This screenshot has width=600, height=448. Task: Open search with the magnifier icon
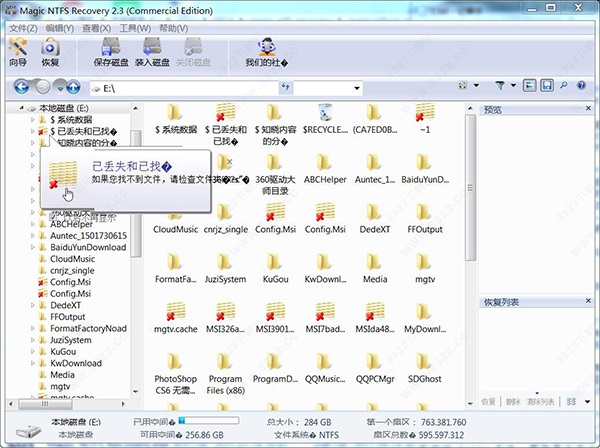pyautogui.click(x=564, y=85)
